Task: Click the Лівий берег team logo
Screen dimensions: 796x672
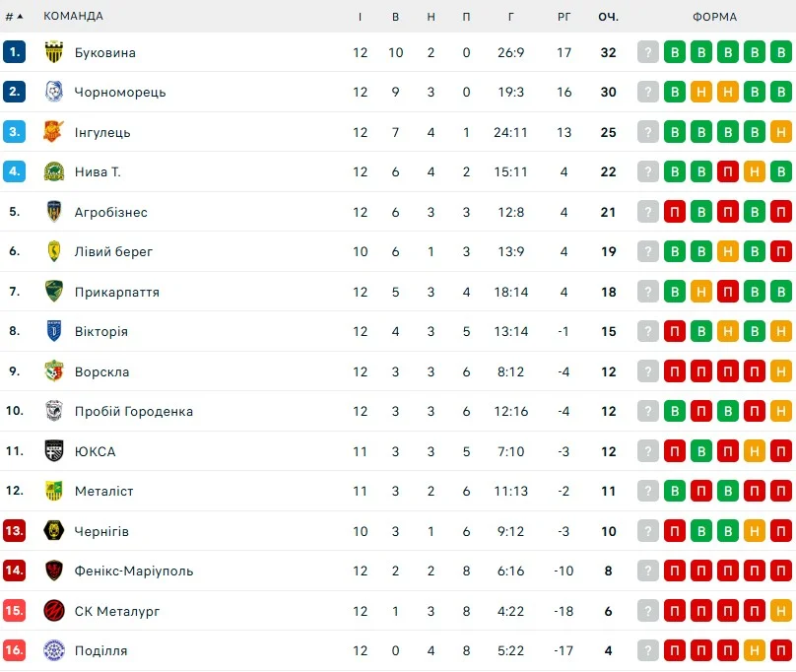Action: (54, 251)
